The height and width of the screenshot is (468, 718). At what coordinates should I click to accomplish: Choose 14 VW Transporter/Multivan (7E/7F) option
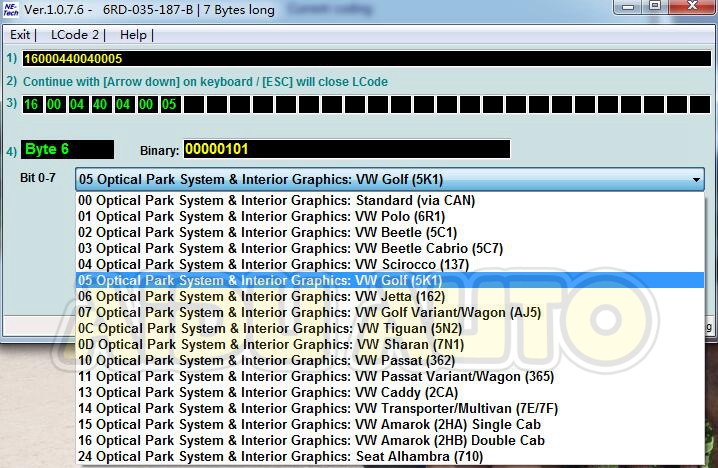pyautogui.click(x=390, y=409)
